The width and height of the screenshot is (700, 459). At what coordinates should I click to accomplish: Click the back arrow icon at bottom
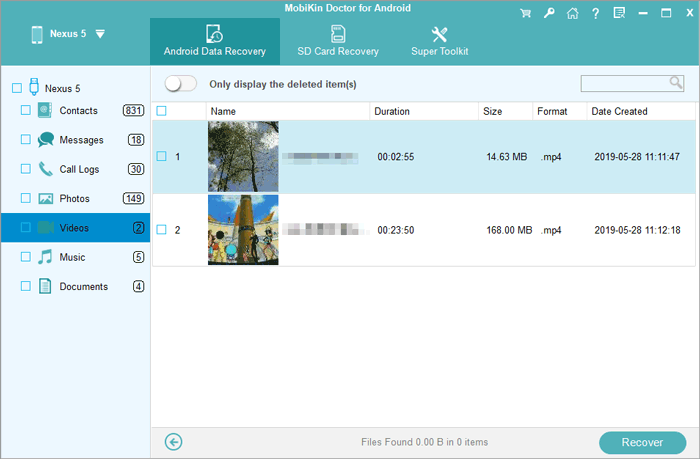174,441
